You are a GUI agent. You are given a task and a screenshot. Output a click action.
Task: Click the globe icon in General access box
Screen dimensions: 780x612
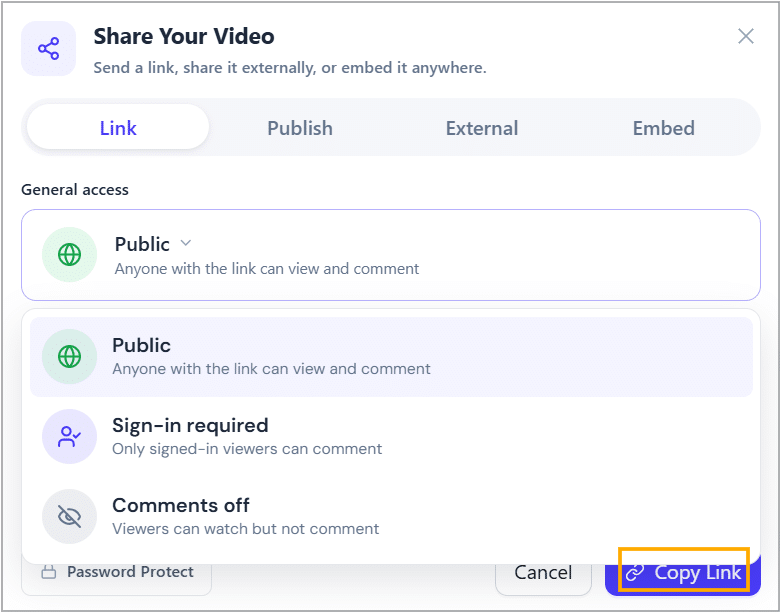(69, 255)
